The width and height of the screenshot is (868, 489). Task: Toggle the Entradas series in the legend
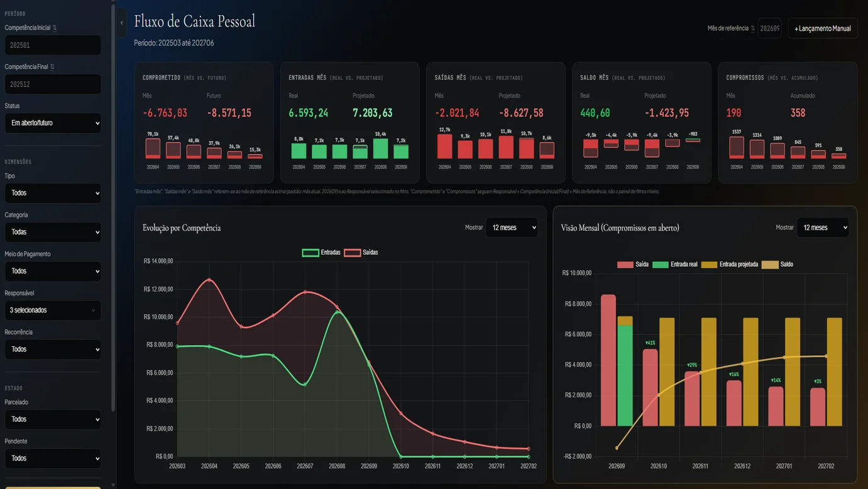coord(321,253)
